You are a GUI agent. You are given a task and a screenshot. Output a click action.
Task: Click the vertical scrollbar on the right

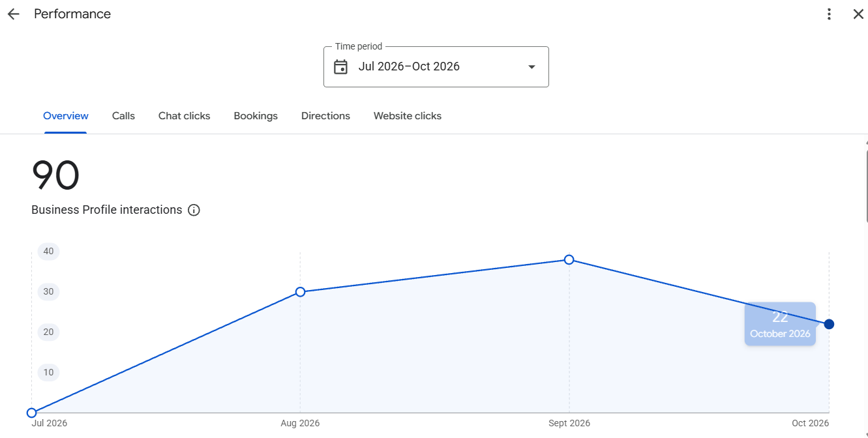[x=866, y=186]
